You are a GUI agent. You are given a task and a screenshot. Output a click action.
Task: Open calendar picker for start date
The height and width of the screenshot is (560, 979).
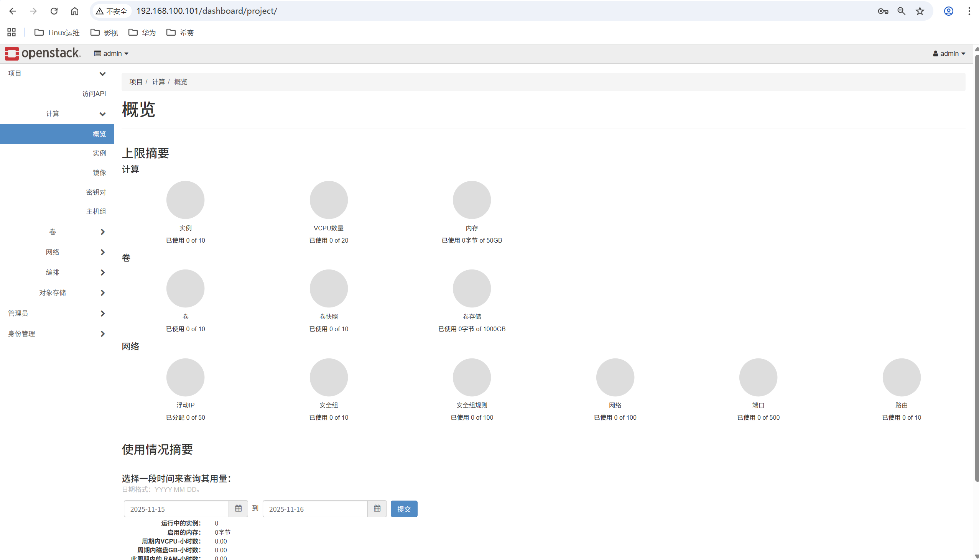click(238, 509)
